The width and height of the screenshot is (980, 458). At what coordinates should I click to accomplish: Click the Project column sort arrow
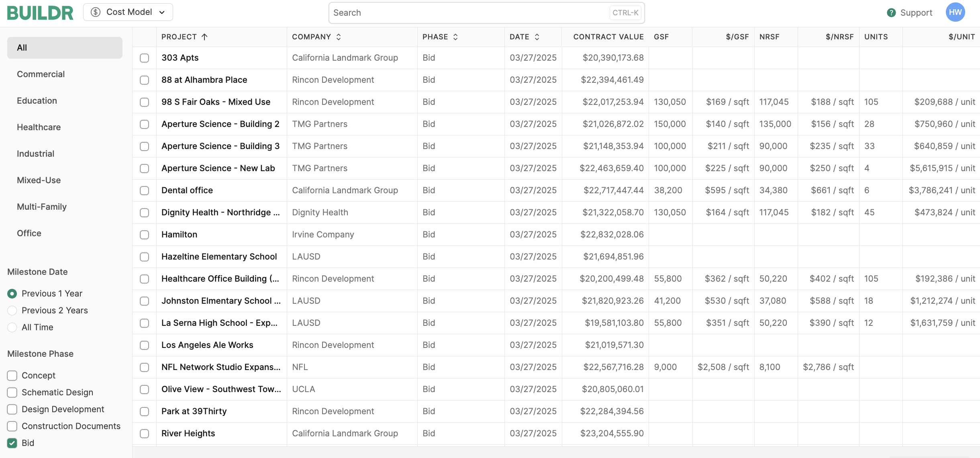204,37
